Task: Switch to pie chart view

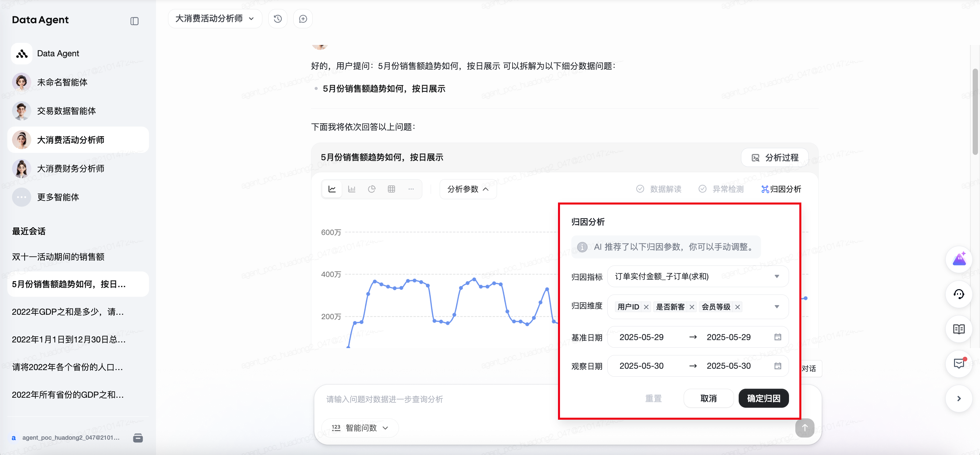Action: [372, 189]
